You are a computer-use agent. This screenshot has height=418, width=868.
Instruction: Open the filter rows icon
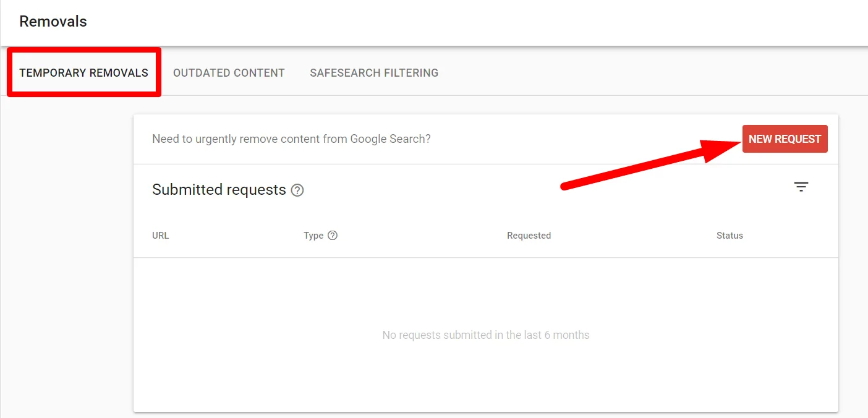(801, 187)
